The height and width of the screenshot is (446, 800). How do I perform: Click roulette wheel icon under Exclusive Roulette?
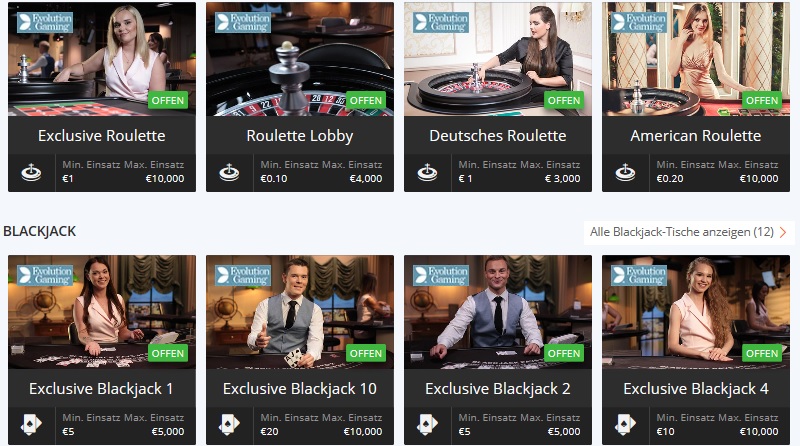pos(31,172)
